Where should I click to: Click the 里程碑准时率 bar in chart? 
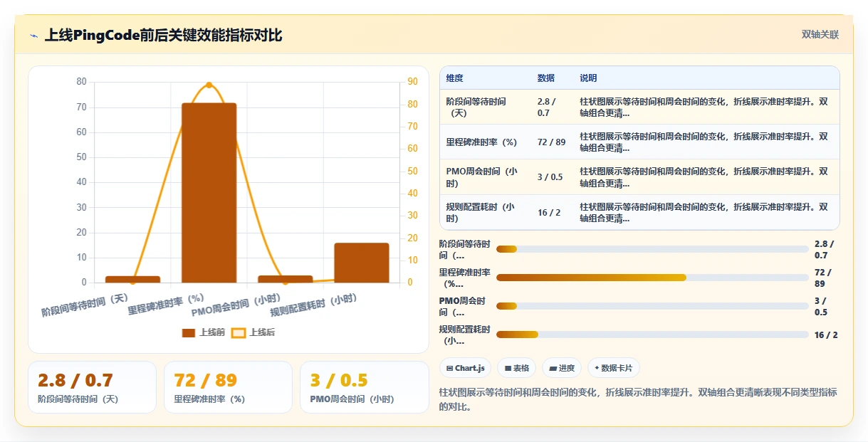point(209,193)
